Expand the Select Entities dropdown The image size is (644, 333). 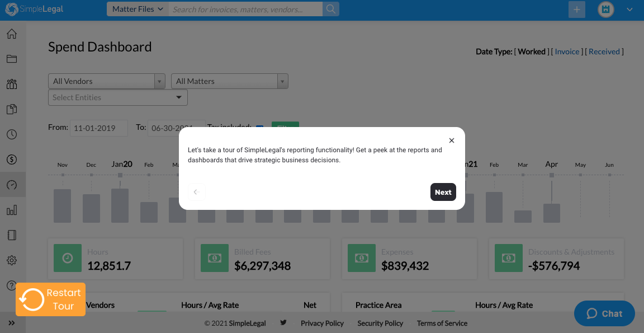(x=117, y=97)
